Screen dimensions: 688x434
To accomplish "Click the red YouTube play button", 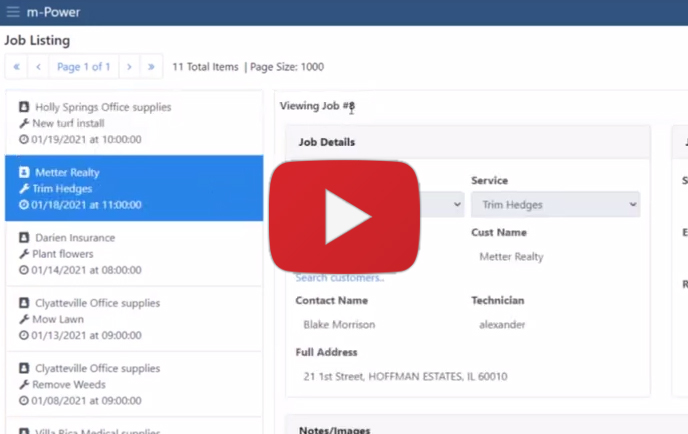I will click(x=345, y=214).
